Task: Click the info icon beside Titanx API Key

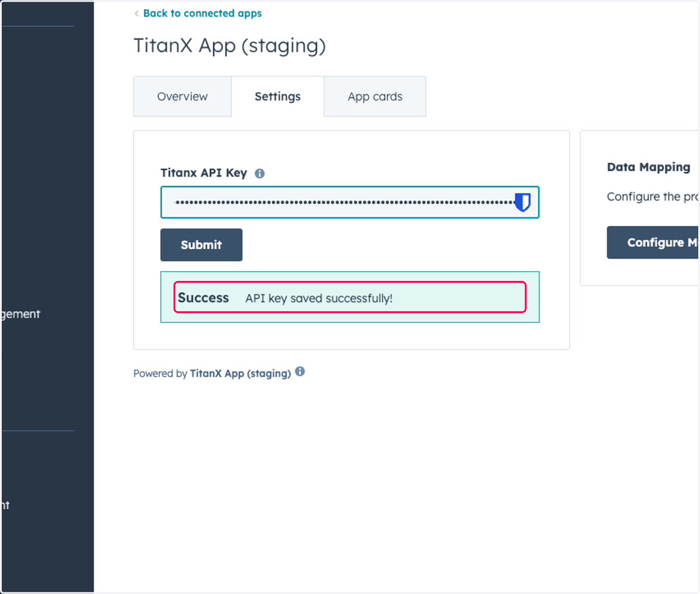Action: (260, 173)
